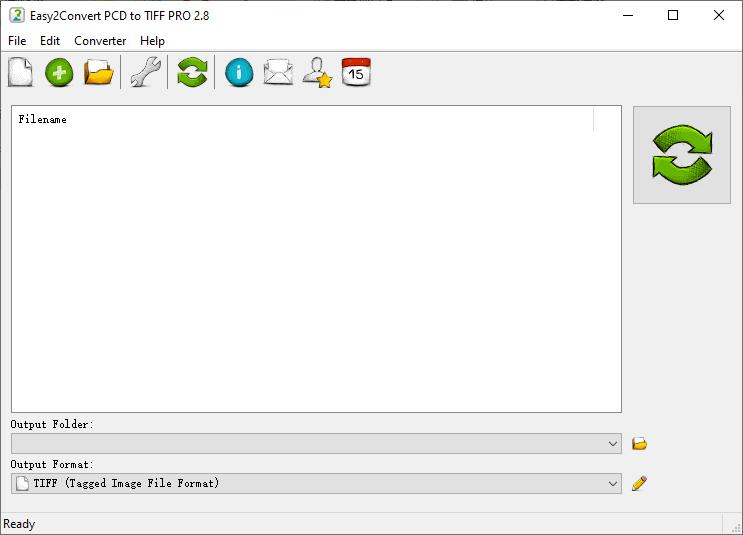
Task: Open the blue info icon
Action: [239, 73]
